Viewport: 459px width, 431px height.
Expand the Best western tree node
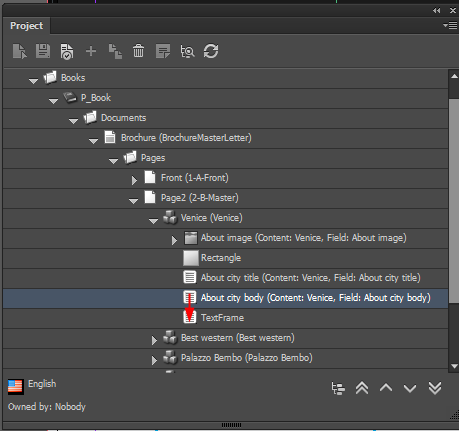154,340
